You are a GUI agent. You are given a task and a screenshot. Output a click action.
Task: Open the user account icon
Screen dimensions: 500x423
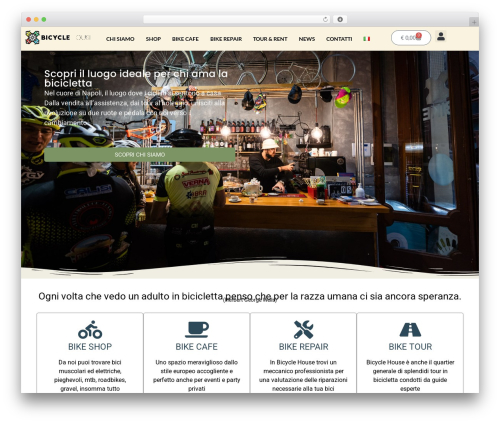pos(441,36)
